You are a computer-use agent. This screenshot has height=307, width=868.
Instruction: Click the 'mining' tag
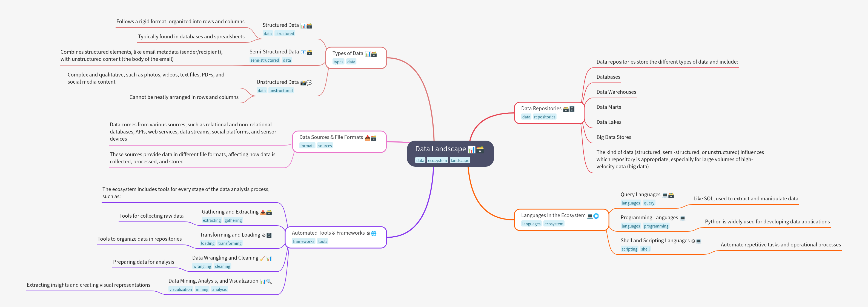[x=202, y=289]
